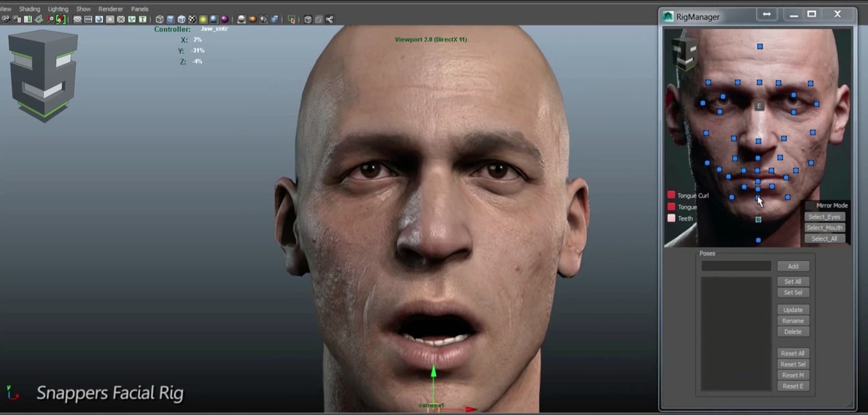
Task: Toggle the 2D Pan/Zoom icon with green brackets
Action: point(61,19)
